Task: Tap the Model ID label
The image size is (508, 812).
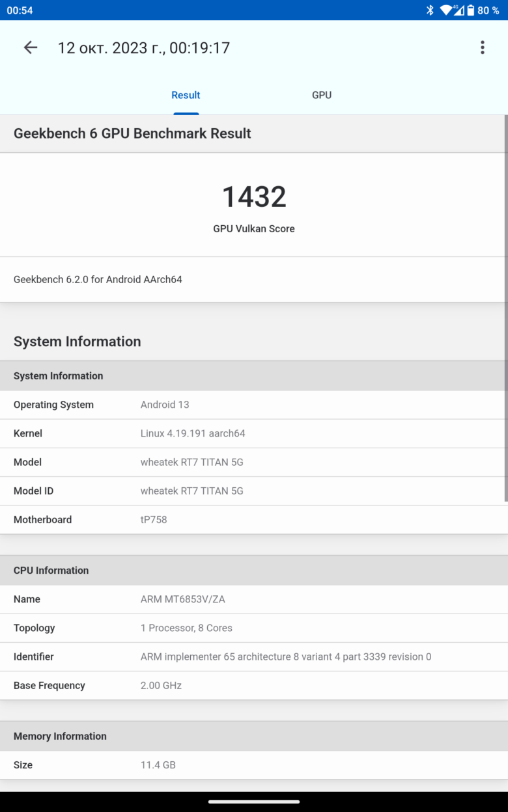Action: click(33, 491)
